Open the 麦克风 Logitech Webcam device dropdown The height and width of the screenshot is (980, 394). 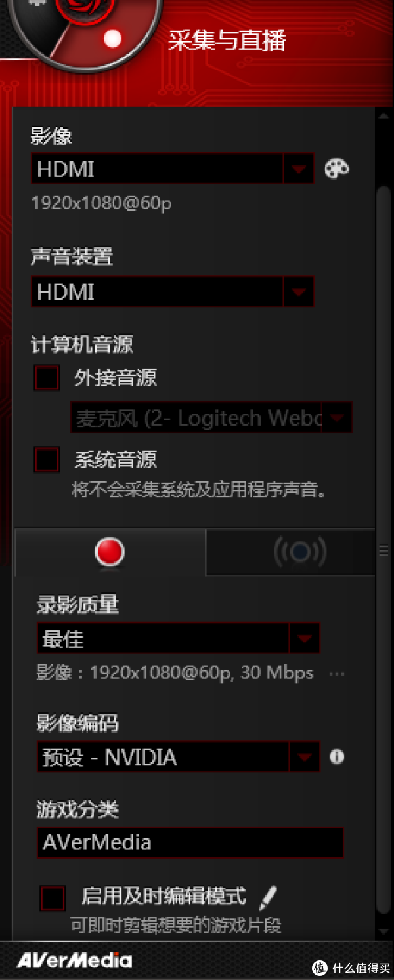(211, 417)
